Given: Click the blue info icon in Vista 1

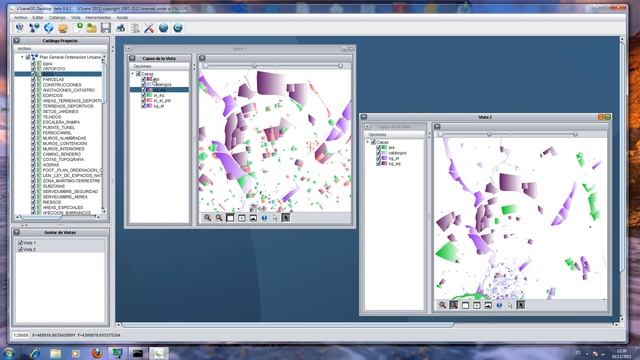Looking at the screenshot, I should [x=264, y=218].
